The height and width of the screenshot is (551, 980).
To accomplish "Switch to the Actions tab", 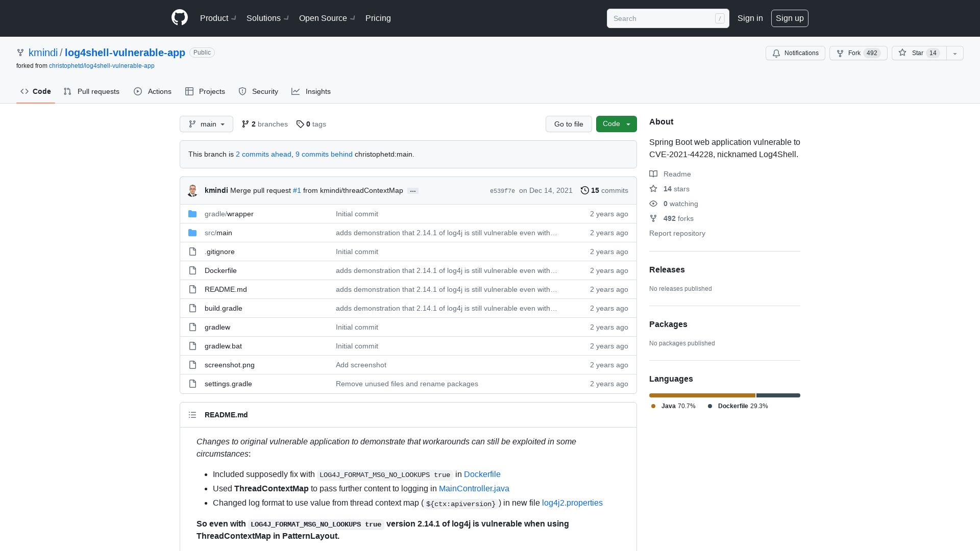I will point(153,91).
